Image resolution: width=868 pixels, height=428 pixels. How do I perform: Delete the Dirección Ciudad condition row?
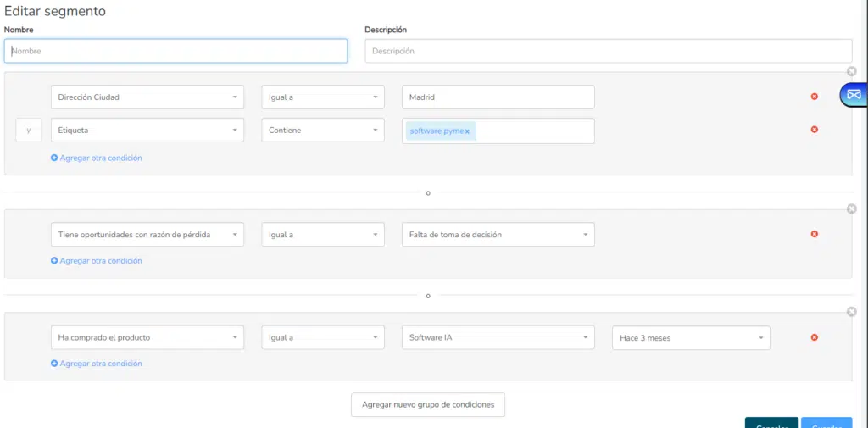814,97
